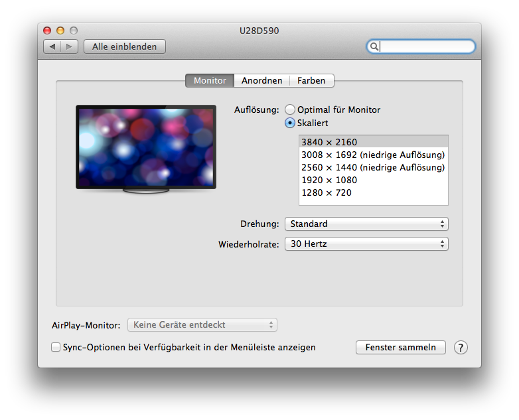Viewport: 519px width, 420px height.
Task: Open the Wiederholrate 30 Hertz dropdown
Action: 366,244
